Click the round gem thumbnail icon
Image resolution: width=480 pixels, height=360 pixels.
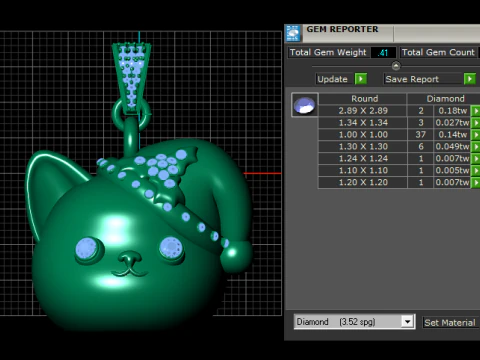[x=305, y=105]
